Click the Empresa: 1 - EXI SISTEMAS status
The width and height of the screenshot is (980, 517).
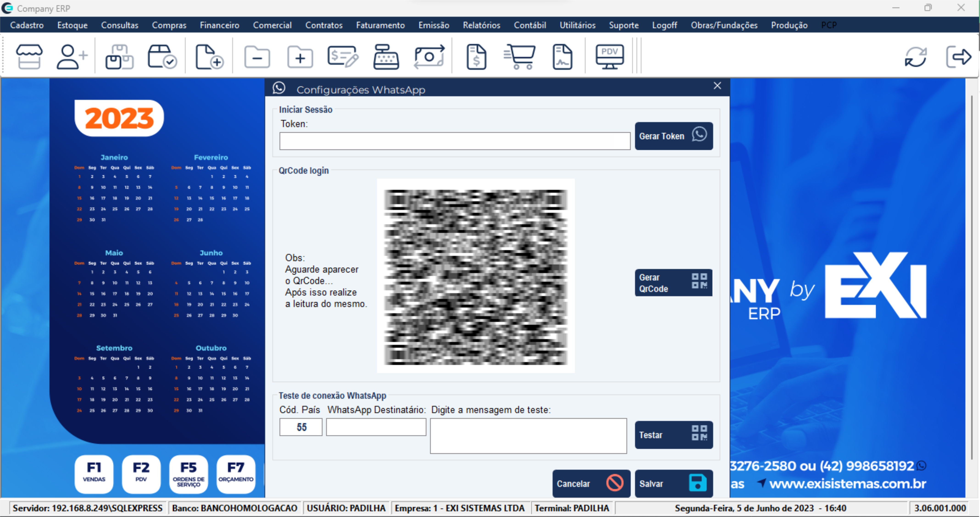[460, 508]
